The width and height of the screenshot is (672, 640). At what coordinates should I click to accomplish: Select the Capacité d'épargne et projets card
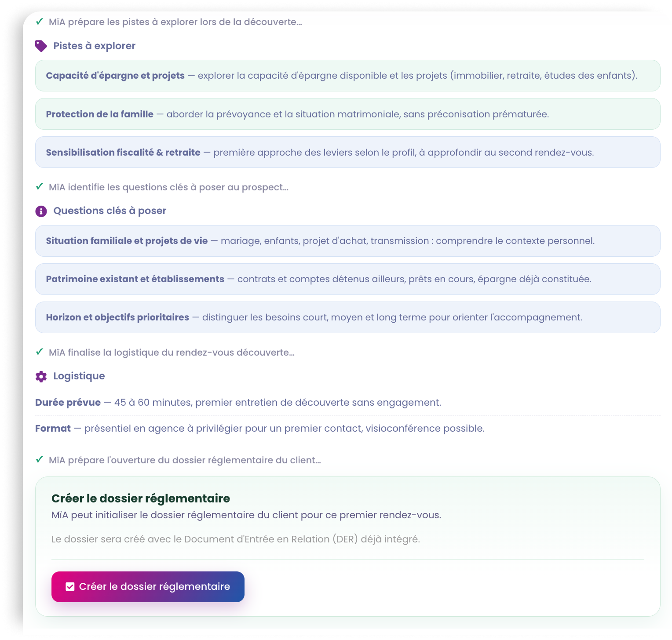pyautogui.click(x=348, y=76)
